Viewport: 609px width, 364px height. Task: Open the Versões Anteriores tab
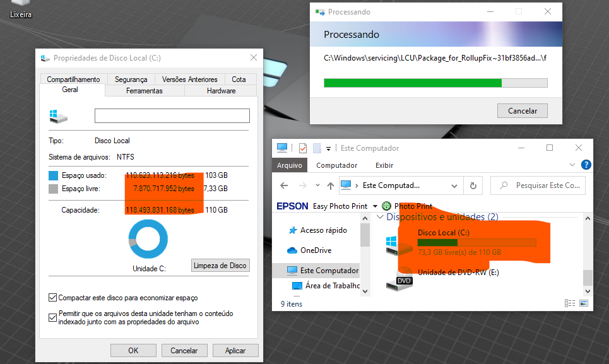189,79
